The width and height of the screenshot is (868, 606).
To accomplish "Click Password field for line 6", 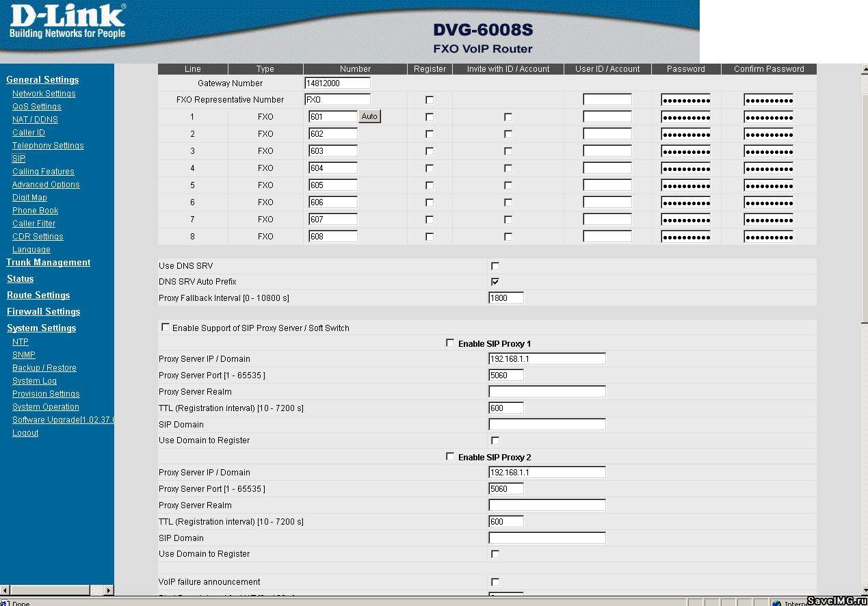I will (686, 202).
